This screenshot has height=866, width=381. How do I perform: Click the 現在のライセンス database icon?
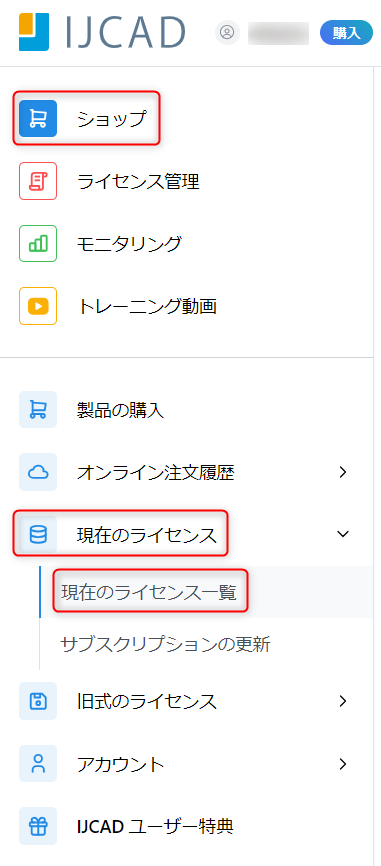[x=38, y=534]
